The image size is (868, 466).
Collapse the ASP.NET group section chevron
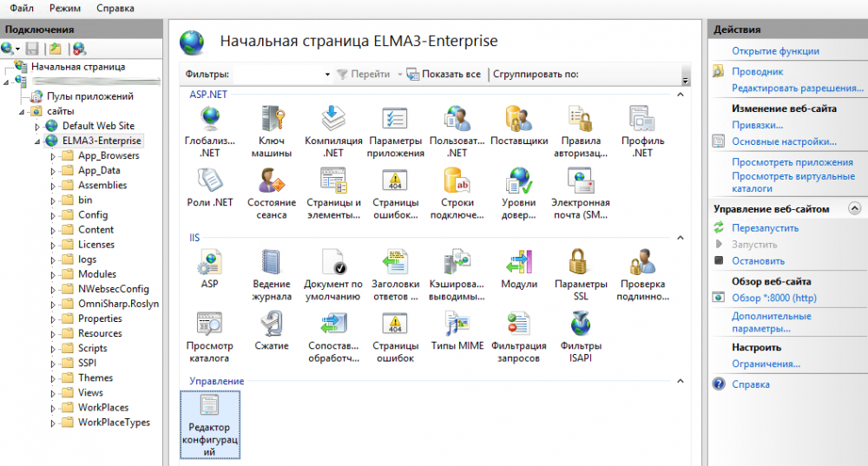[681, 95]
